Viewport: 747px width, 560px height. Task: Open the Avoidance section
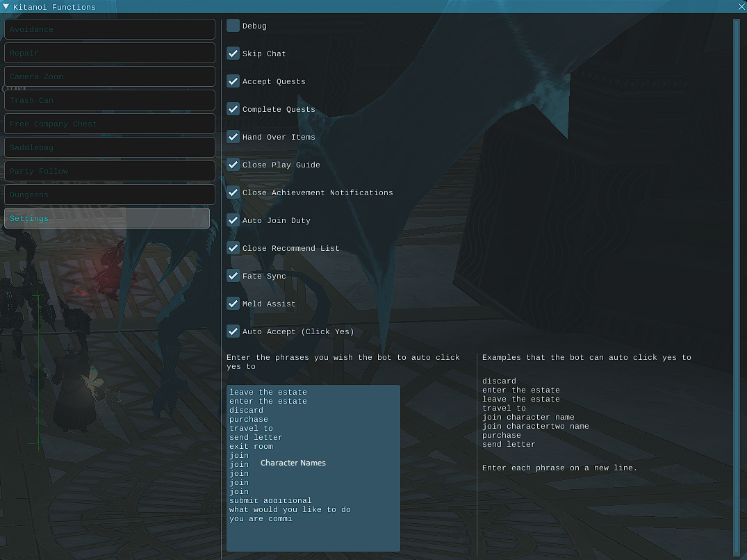[x=109, y=29]
